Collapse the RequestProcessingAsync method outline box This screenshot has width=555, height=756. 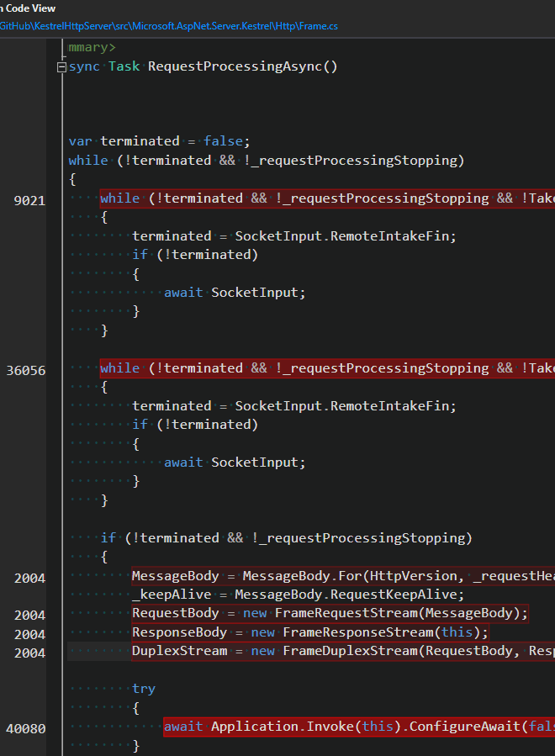(x=61, y=67)
